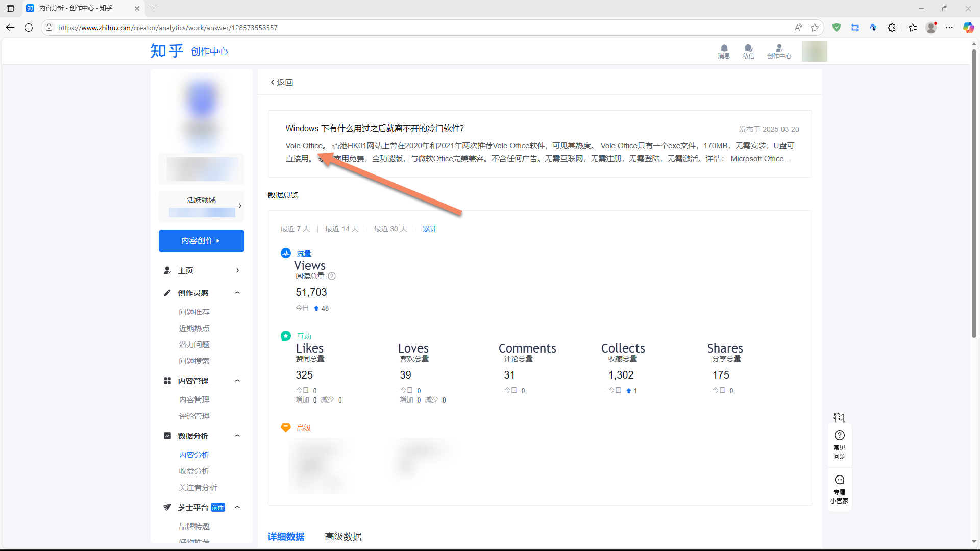Select the 最近 7 天 range

(x=295, y=229)
